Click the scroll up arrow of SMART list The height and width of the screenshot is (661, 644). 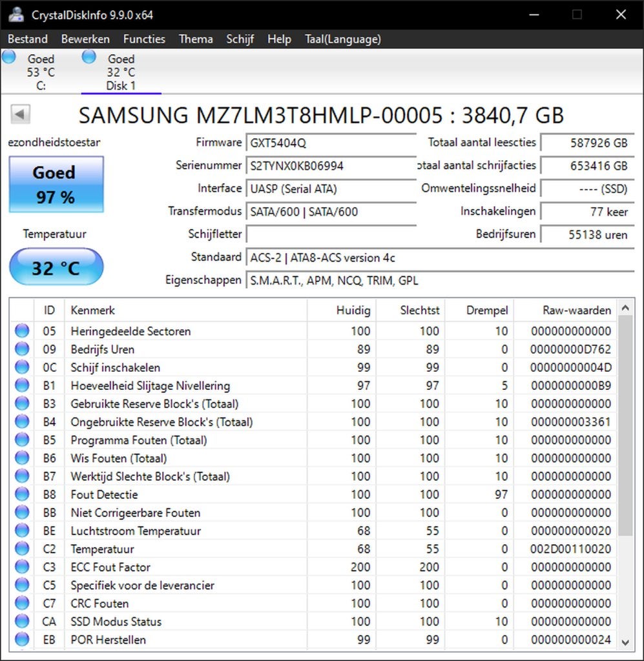625,308
